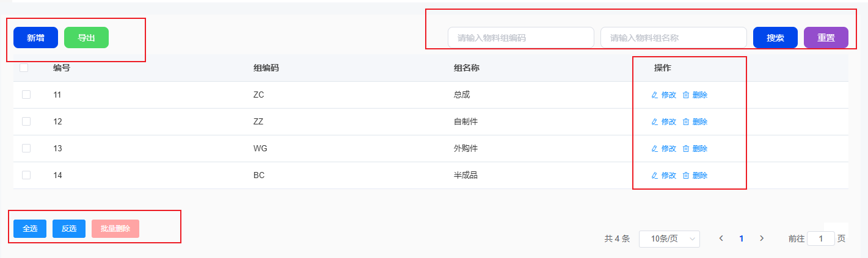Screen dimensions: 868x258
Task: Click trash delete icon for row BC
Action: [686, 176]
